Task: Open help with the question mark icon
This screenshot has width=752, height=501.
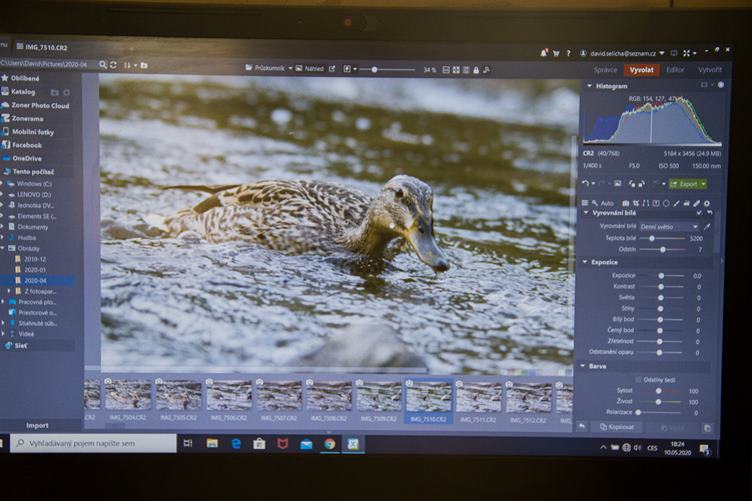Action: click(568, 54)
